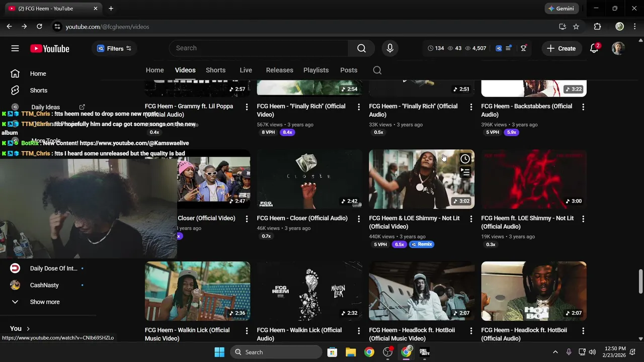Image resolution: width=644 pixels, height=362 pixels.
Task: Open the vidIQ trophy icon
Action: (x=523, y=48)
